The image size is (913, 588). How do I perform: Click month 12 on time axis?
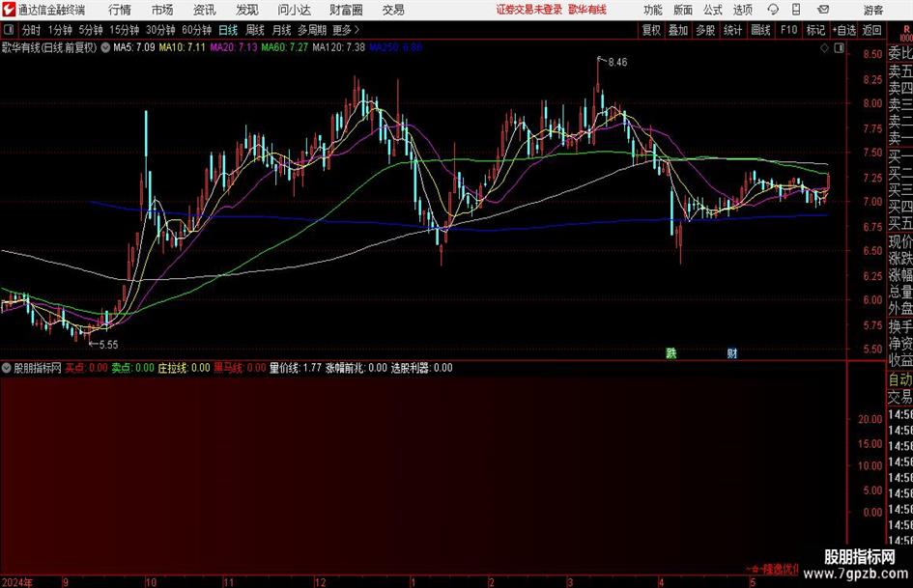point(320,581)
